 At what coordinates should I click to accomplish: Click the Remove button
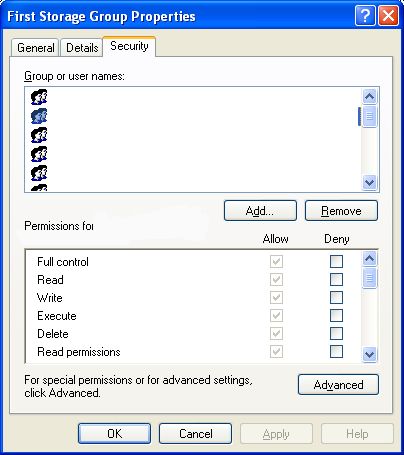pyautogui.click(x=341, y=211)
